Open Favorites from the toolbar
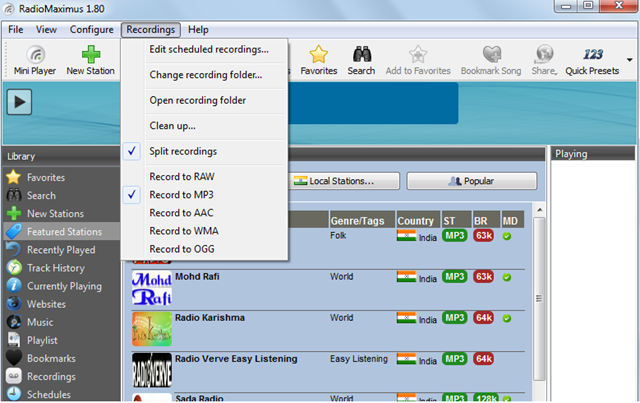The height and width of the screenshot is (403, 640). point(319,60)
